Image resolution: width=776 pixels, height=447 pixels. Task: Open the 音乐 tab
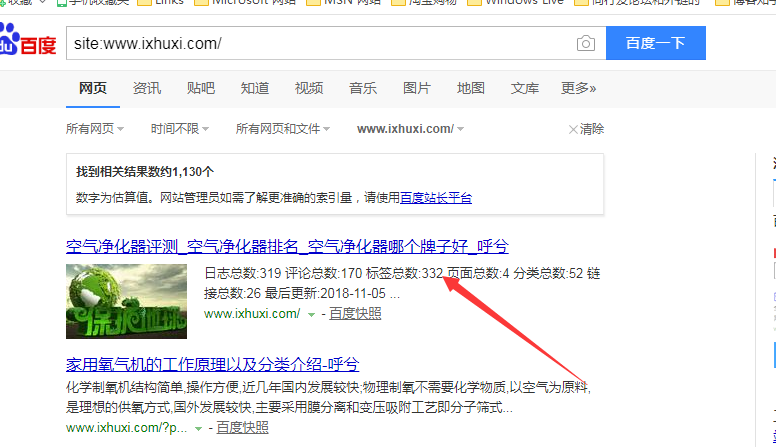pos(363,88)
